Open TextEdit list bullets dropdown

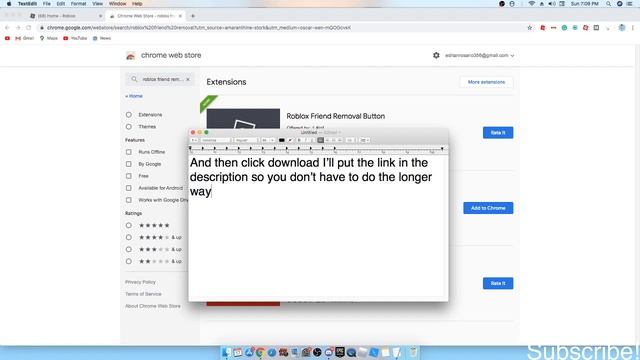(x=364, y=140)
